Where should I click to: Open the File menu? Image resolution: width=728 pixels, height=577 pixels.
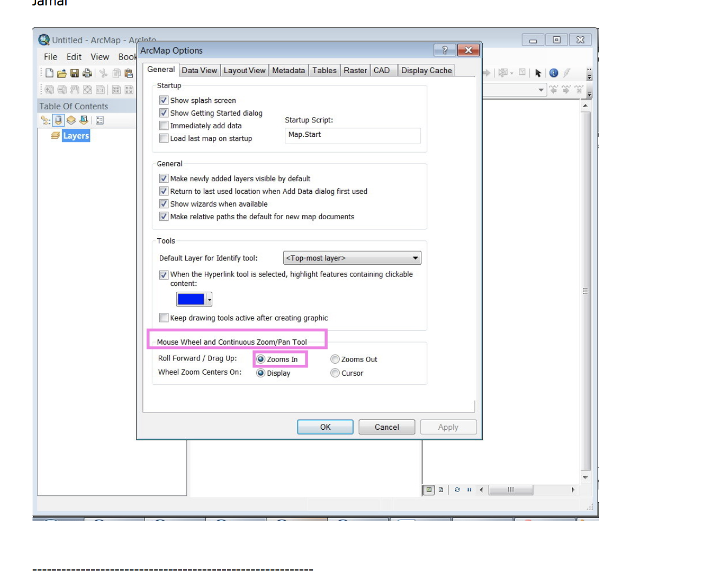pyautogui.click(x=50, y=57)
